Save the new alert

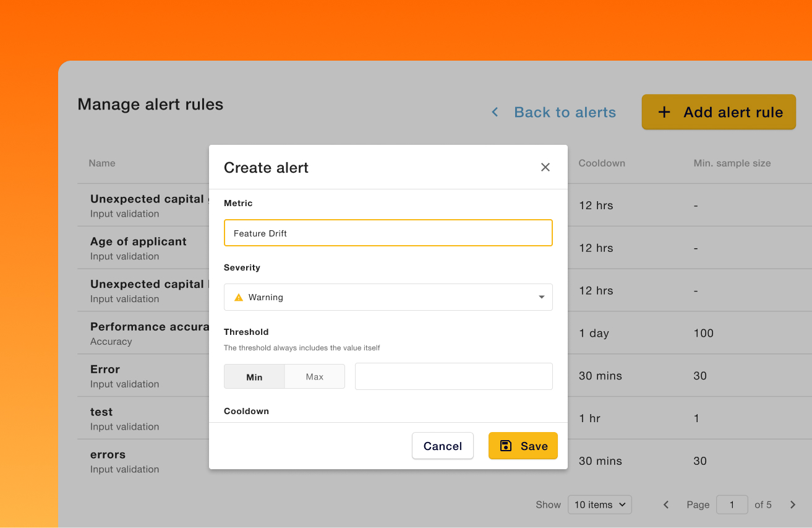click(x=523, y=446)
